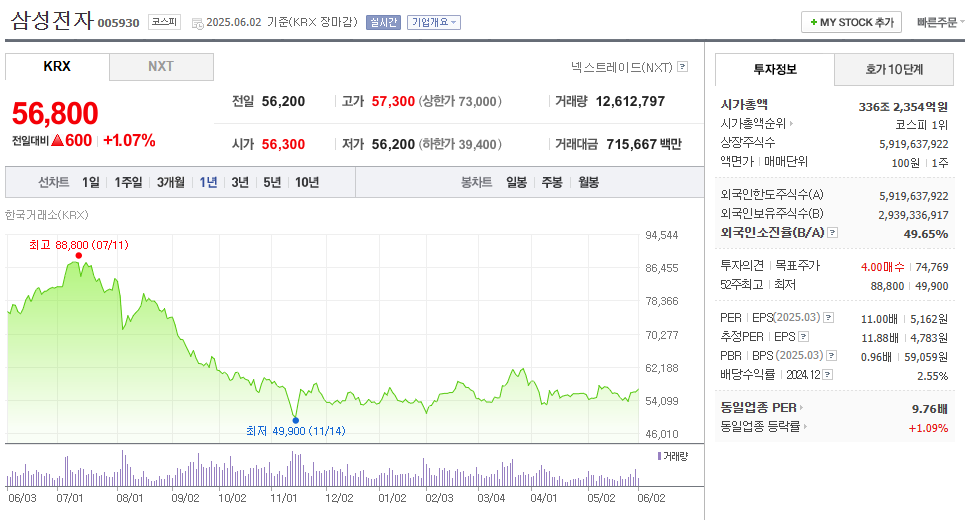The width and height of the screenshot is (978, 520).
Task: Select 1주일 line chart period
Action: click(x=128, y=182)
